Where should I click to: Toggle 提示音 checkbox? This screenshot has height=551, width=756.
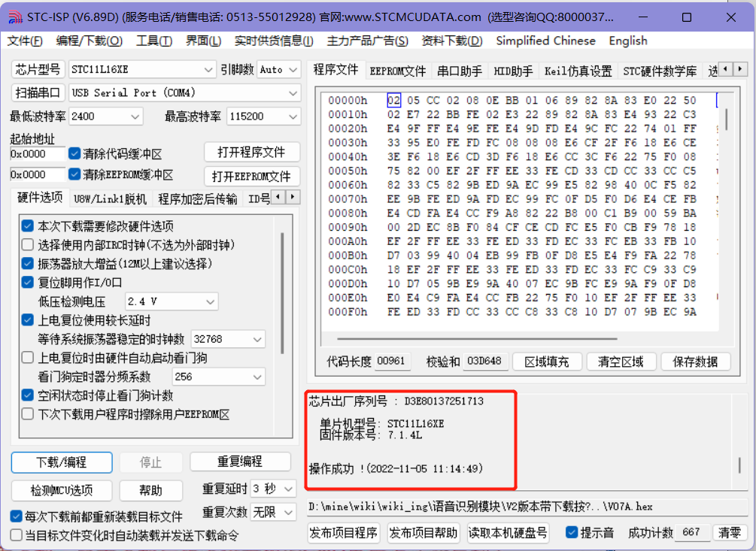click(572, 532)
